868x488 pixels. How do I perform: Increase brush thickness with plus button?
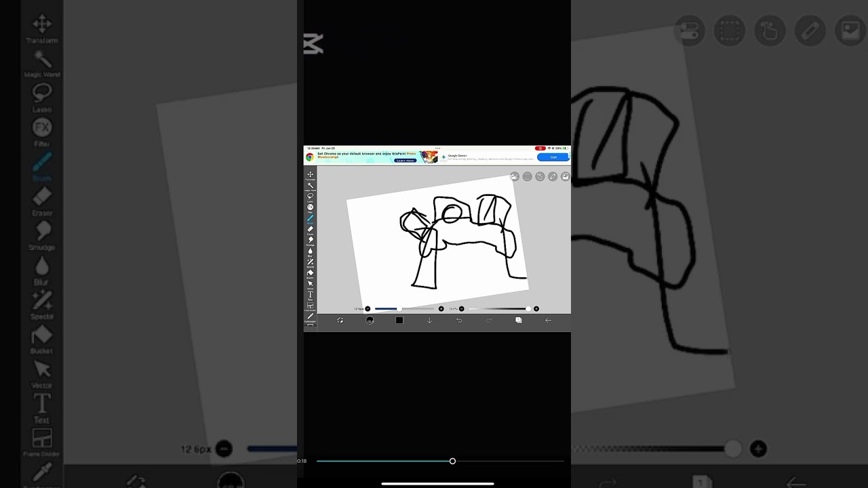(x=441, y=309)
